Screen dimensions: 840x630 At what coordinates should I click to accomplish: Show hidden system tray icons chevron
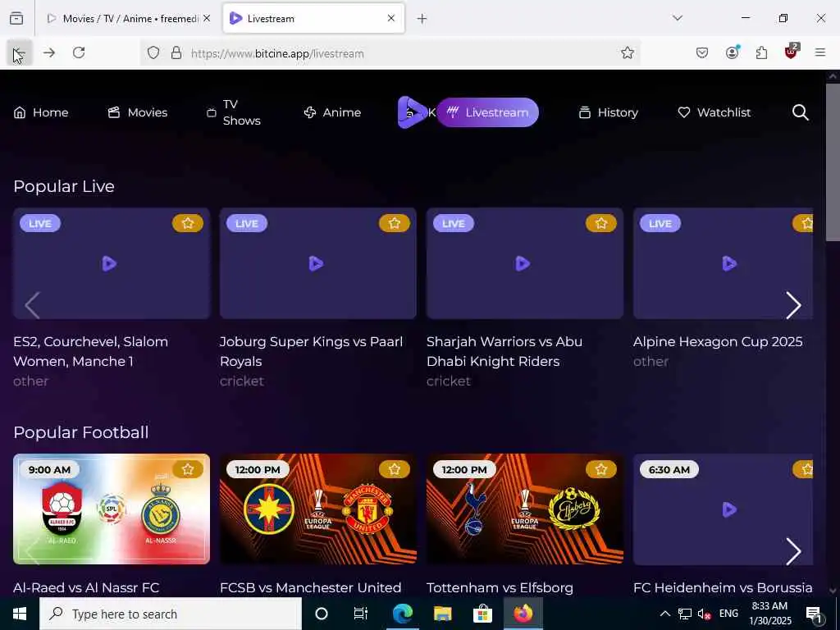click(x=664, y=614)
